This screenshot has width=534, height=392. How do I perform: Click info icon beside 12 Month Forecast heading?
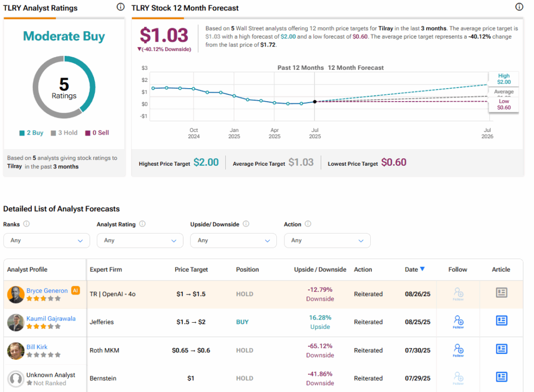[x=519, y=7]
